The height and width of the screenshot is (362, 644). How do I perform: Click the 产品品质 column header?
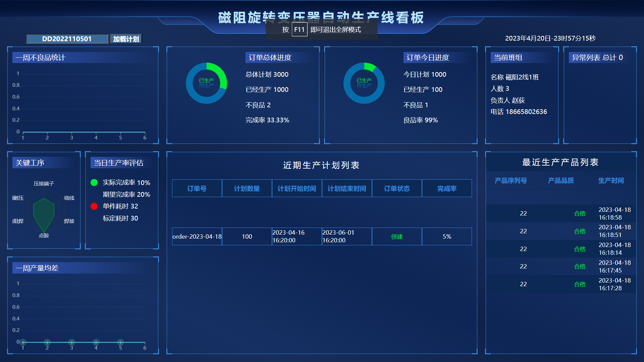(x=561, y=181)
